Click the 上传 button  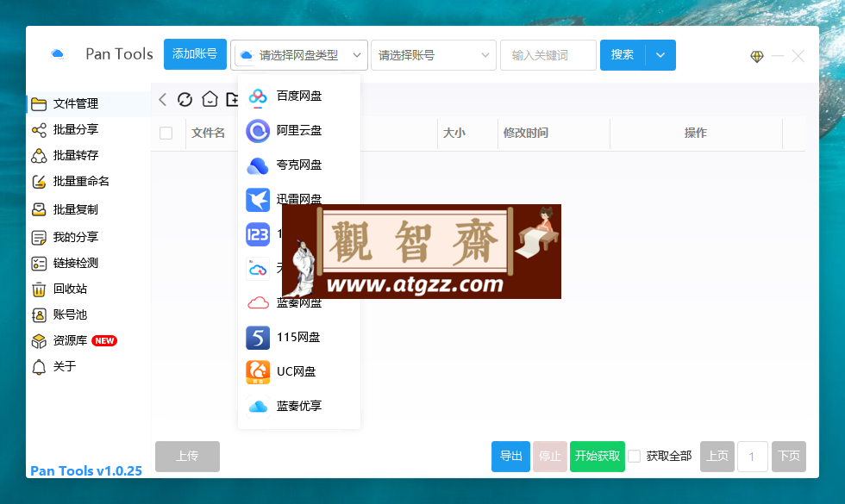[x=187, y=457]
